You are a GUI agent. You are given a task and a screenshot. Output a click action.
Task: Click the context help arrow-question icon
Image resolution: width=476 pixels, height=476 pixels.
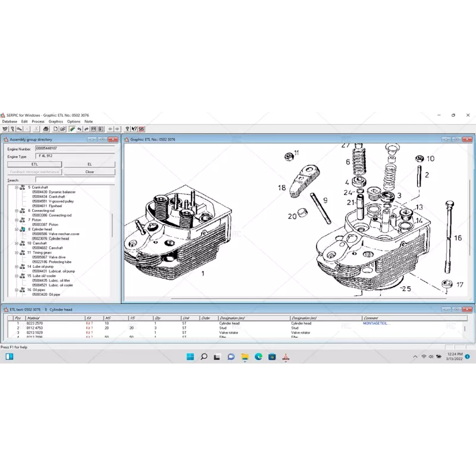pos(134,129)
